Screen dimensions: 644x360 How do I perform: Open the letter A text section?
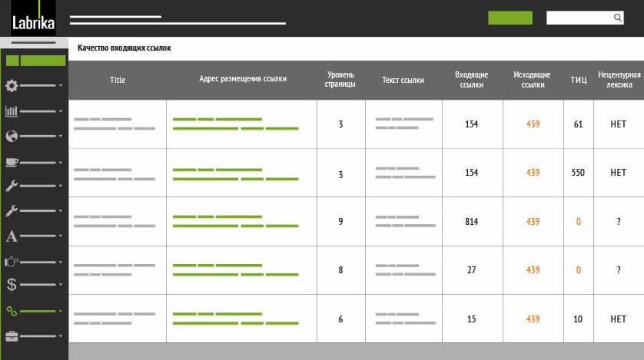(12, 236)
